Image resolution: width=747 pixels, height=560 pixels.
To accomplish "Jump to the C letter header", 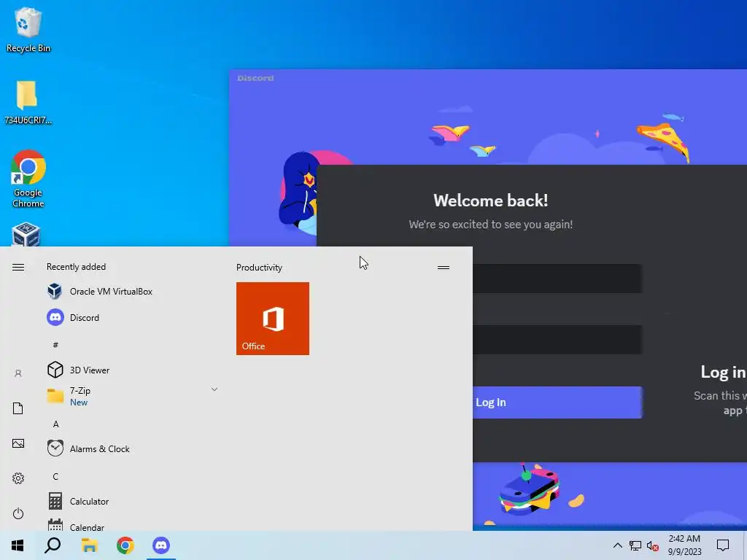I will click(x=55, y=476).
